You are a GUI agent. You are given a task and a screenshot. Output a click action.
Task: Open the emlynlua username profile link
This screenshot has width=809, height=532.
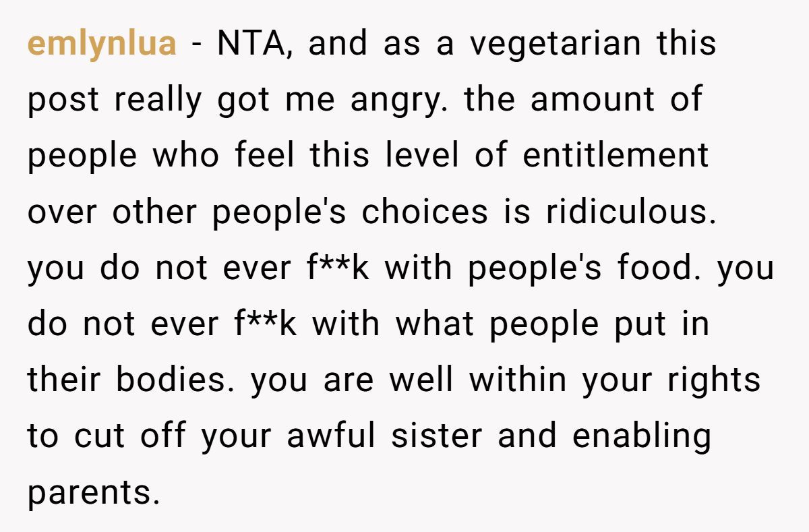pos(102,45)
